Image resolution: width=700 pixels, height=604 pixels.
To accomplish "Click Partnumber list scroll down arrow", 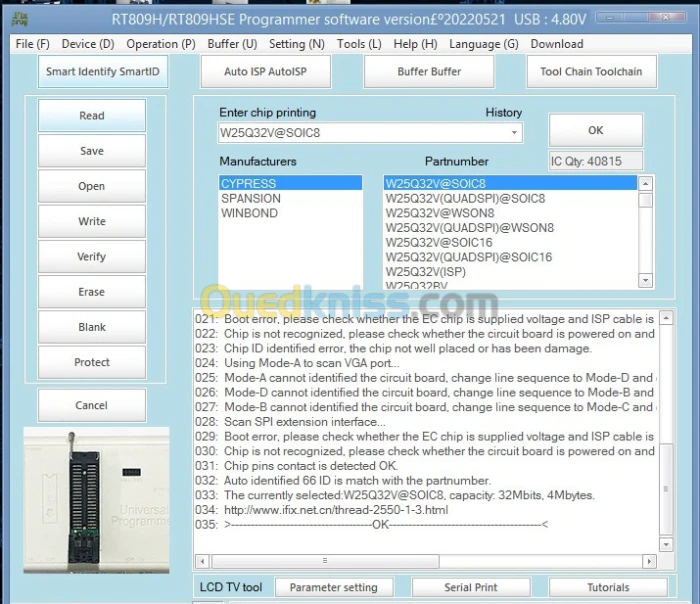I will tap(646, 280).
